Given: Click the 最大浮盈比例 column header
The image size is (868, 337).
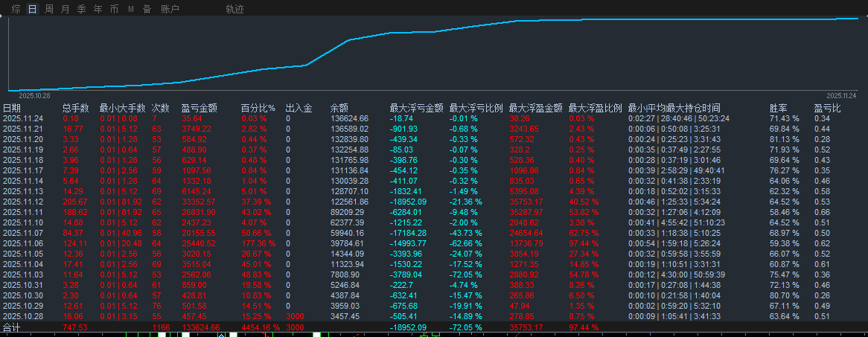Looking at the screenshot, I should 596,109.
